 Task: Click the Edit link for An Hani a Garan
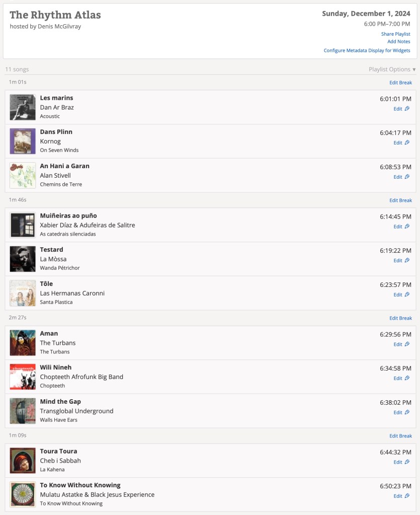[x=398, y=177]
